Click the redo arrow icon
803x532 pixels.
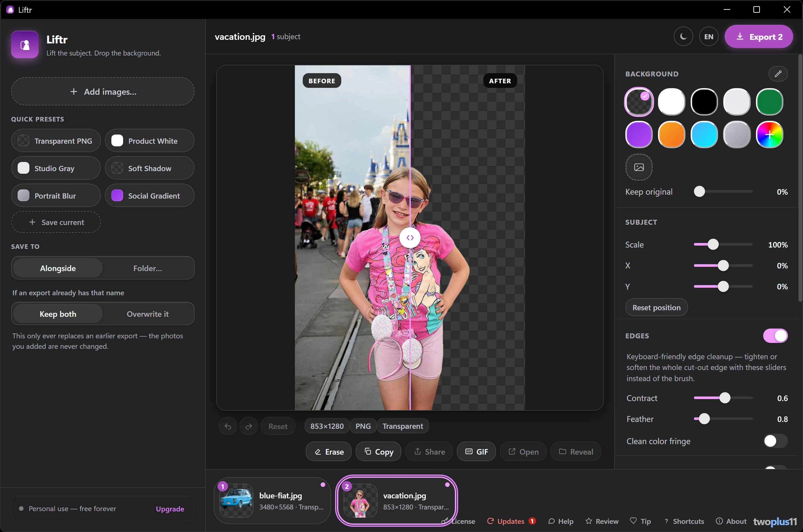[249, 426]
